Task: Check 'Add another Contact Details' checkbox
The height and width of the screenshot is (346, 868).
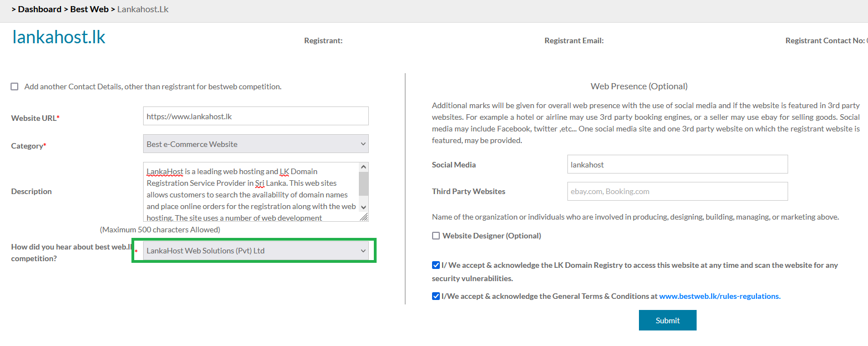Action: [14, 86]
